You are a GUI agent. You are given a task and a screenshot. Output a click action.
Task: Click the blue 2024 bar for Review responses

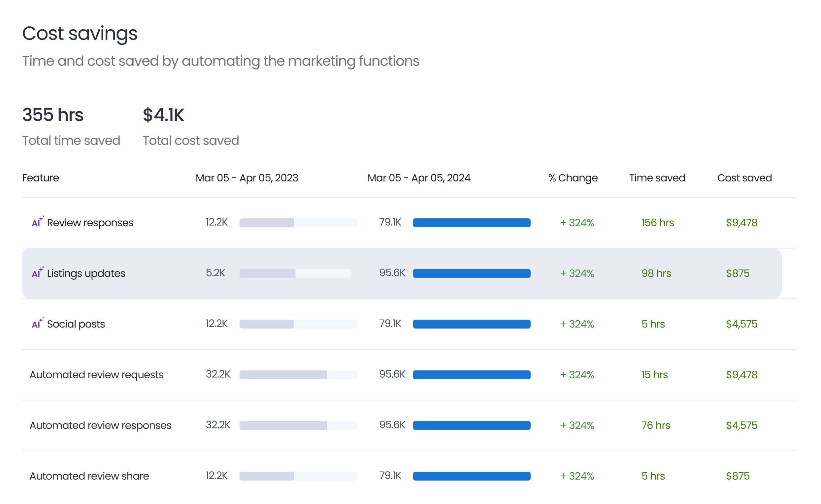point(472,223)
